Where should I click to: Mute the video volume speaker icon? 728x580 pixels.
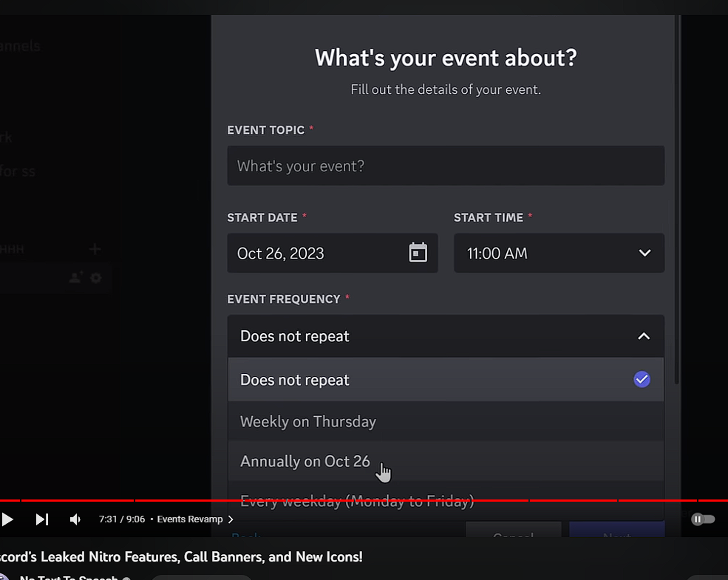coord(75,519)
